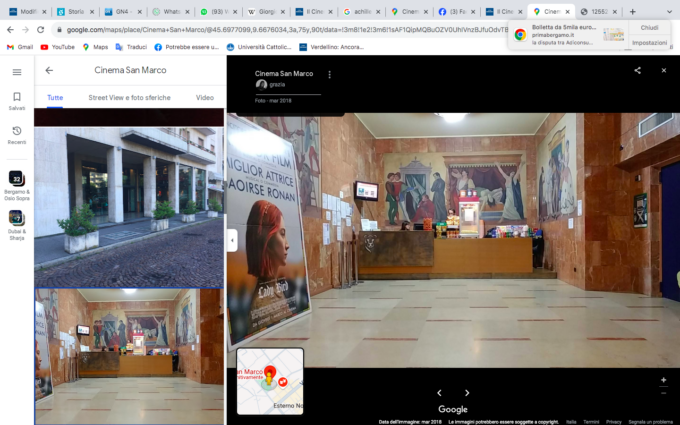Switch to Street View e foto sferiche tab

(129, 98)
